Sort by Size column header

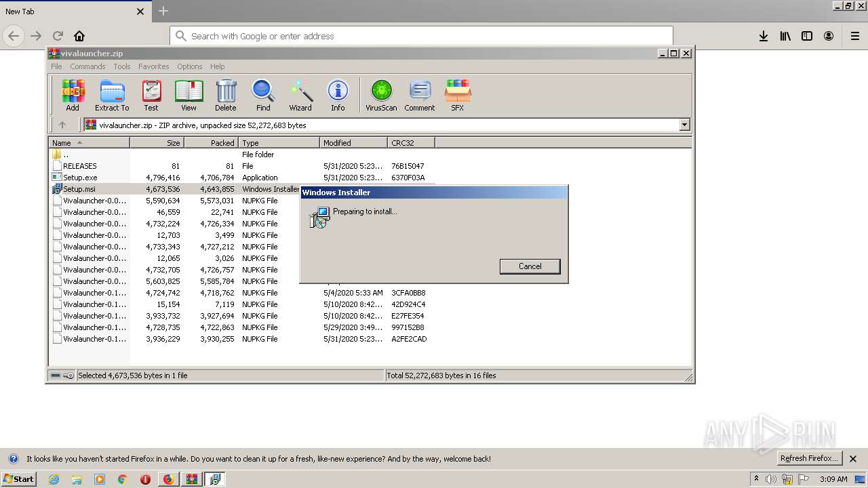[157, 143]
